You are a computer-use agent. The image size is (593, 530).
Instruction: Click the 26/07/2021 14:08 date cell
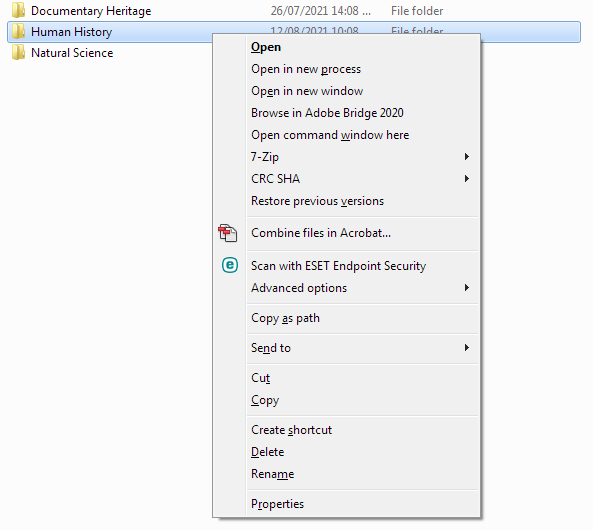coord(320,11)
